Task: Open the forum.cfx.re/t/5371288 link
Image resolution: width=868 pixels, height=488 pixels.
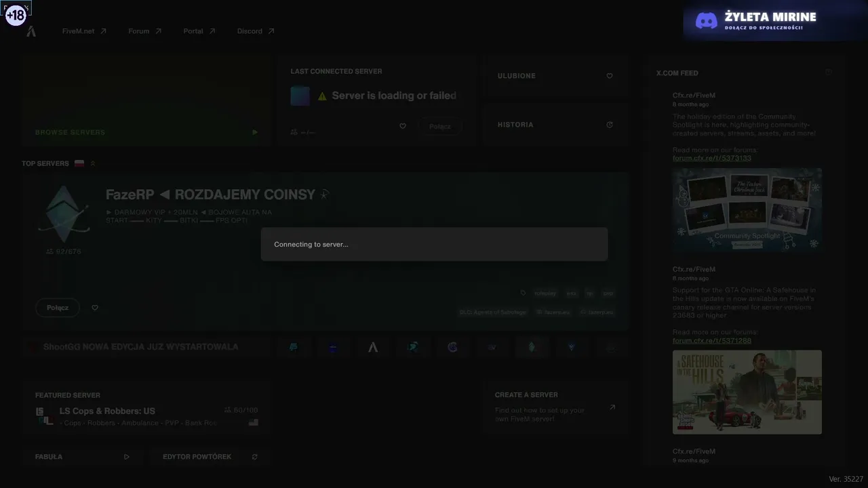Action: (x=712, y=340)
